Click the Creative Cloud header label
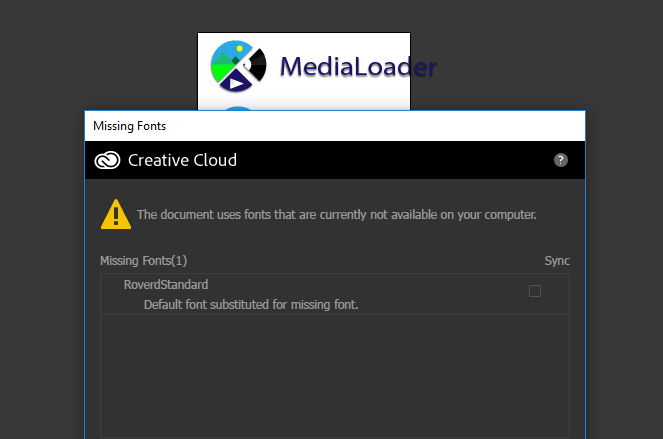The width and height of the screenshot is (663, 439). click(x=182, y=160)
